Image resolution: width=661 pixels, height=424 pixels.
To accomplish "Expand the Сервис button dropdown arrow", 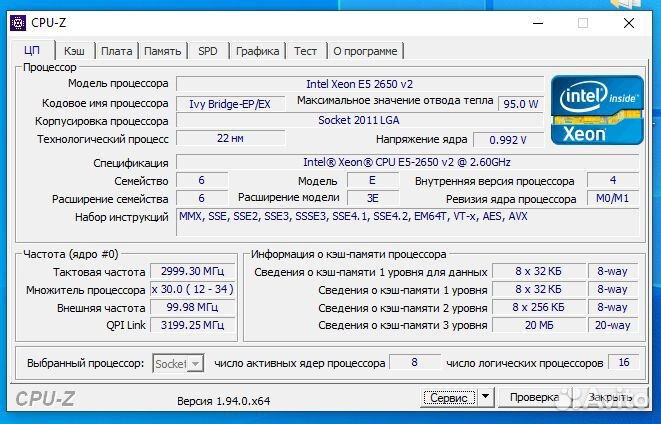I will click(485, 397).
